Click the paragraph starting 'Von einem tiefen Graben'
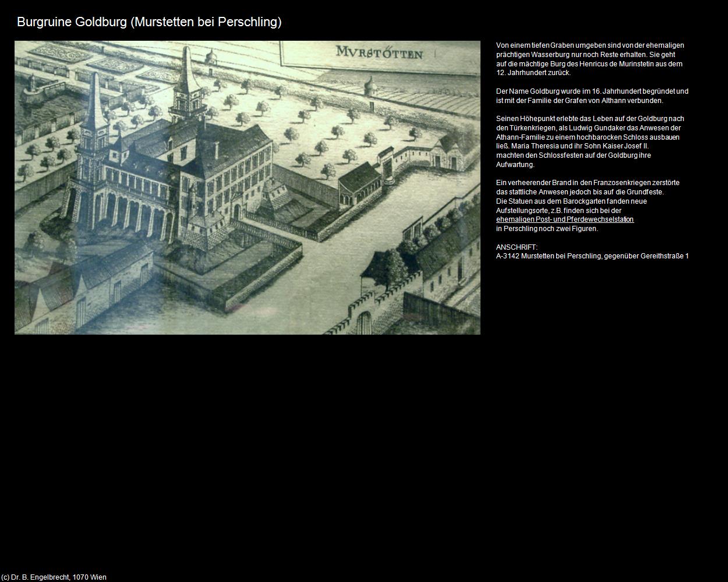 (x=590, y=59)
